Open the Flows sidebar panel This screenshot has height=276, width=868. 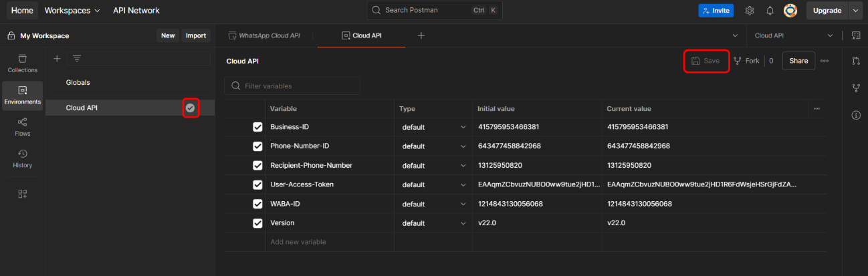point(22,126)
